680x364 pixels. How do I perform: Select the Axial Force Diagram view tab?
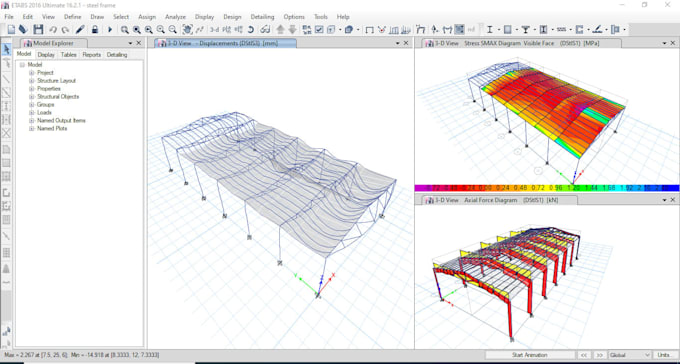pos(500,200)
